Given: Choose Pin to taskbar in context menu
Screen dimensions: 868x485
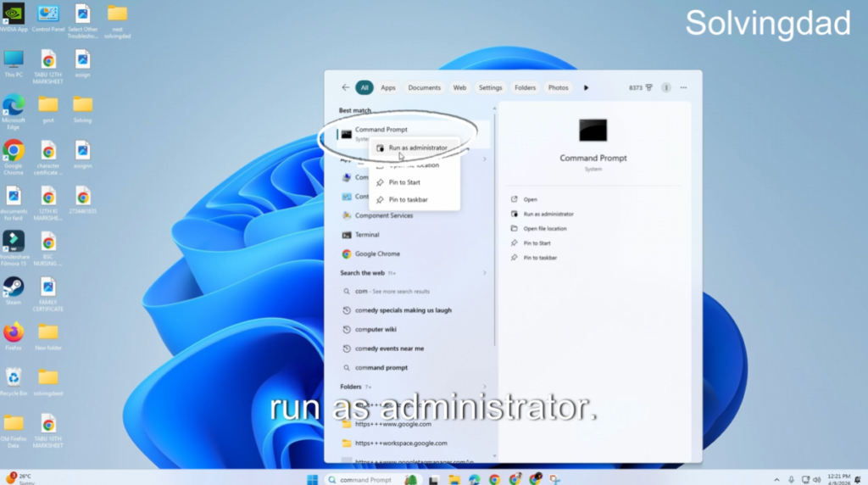Looking at the screenshot, I should tap(408, 200).
